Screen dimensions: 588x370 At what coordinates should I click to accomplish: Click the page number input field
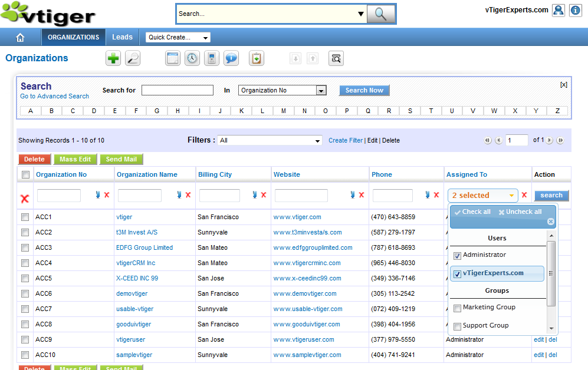[x=517, y=140]
